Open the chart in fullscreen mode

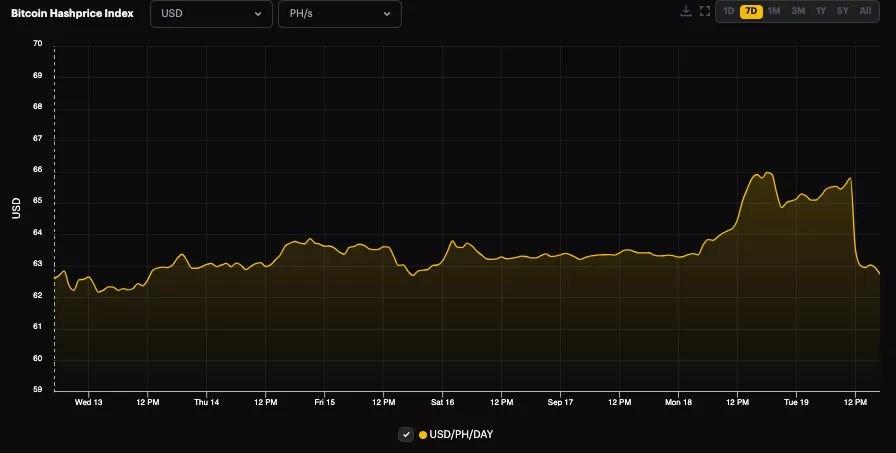(x=704, y=12)
